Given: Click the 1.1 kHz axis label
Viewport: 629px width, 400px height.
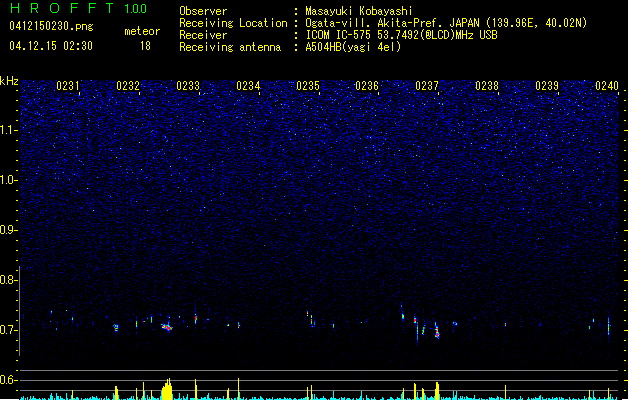Looking at the screenshot, I should [9, 130].
